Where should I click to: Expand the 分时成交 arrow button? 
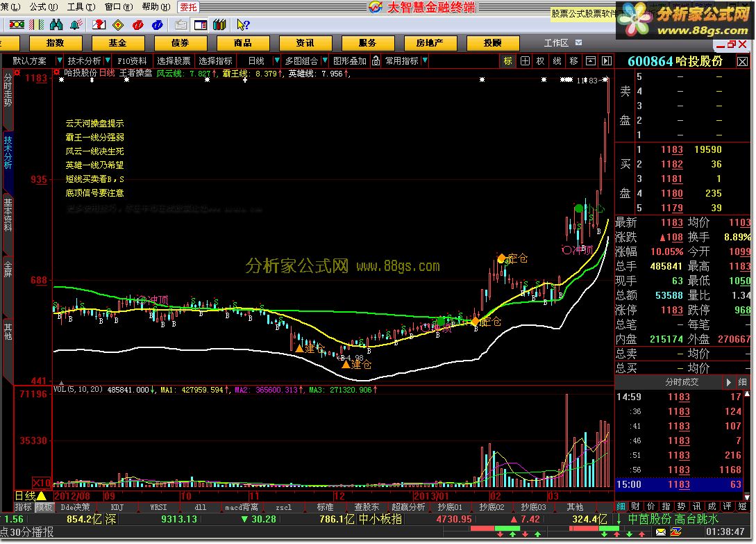click(x=728, y=382)
